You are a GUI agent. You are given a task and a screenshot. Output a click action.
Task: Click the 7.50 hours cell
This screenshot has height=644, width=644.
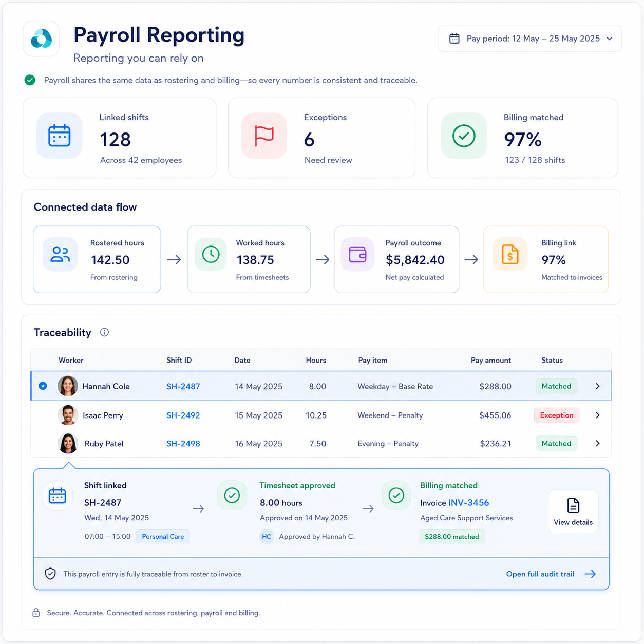pyautogui.click(x=318, y=443)
